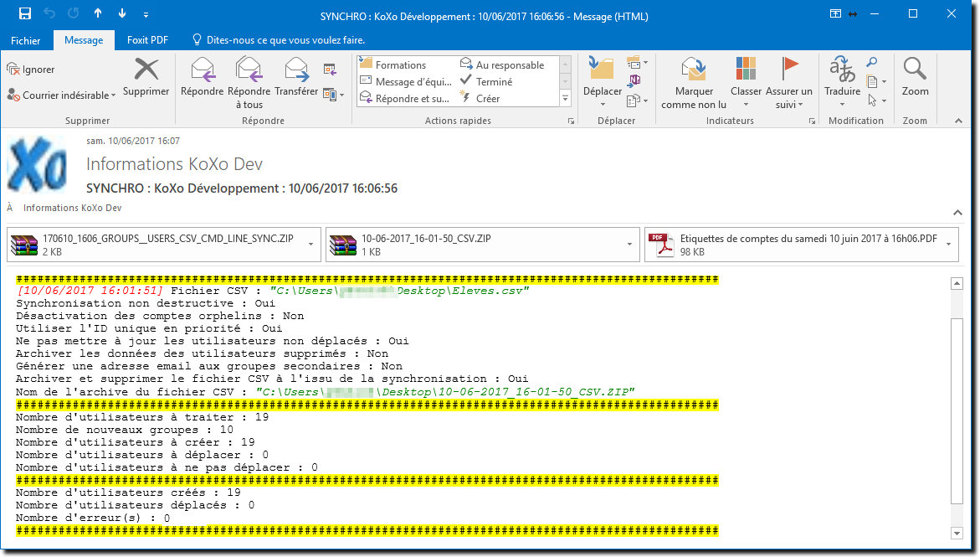The width and height of the screenshot is (980, 557).
Task: Click the message body scrollbar up arrow
Action: 957,283
